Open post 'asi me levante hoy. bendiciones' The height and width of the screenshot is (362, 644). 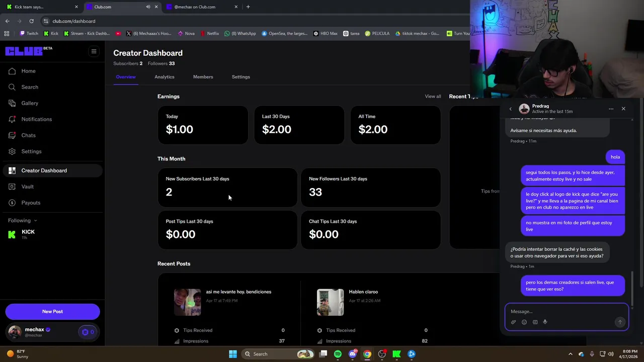coord(238,292)
